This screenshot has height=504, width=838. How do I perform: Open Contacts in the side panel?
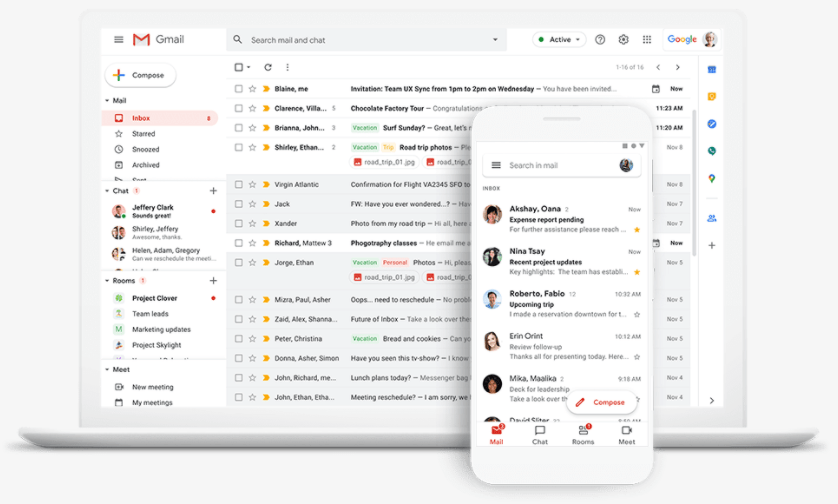[x=711, y=218]
